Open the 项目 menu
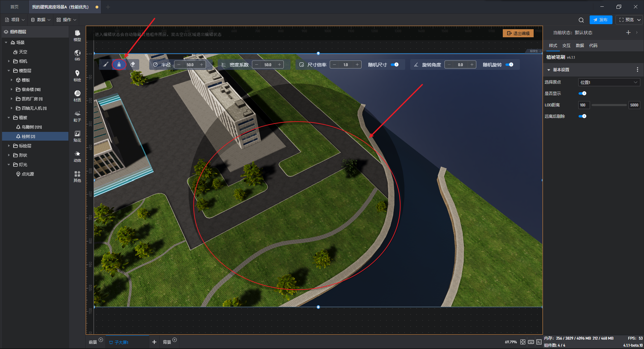 point(15,20)
